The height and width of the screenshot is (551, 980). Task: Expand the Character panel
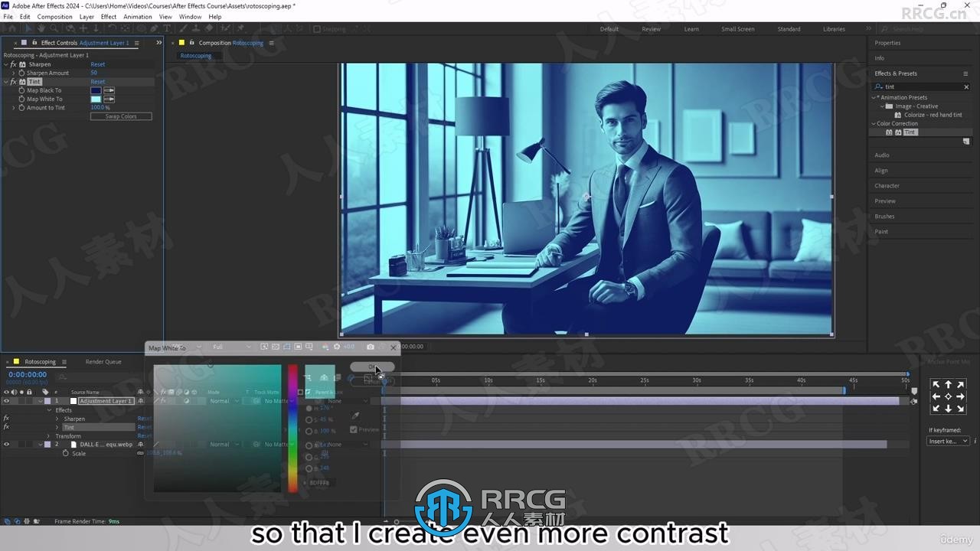click(x=887, y=186)
